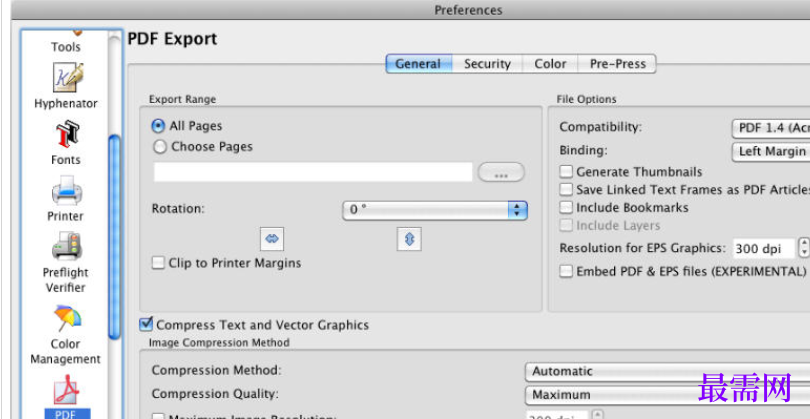Open the Compatibility PDF version dropdown
Image resolution: width=810 pixels, height=419 pixels.
point(771,128)
